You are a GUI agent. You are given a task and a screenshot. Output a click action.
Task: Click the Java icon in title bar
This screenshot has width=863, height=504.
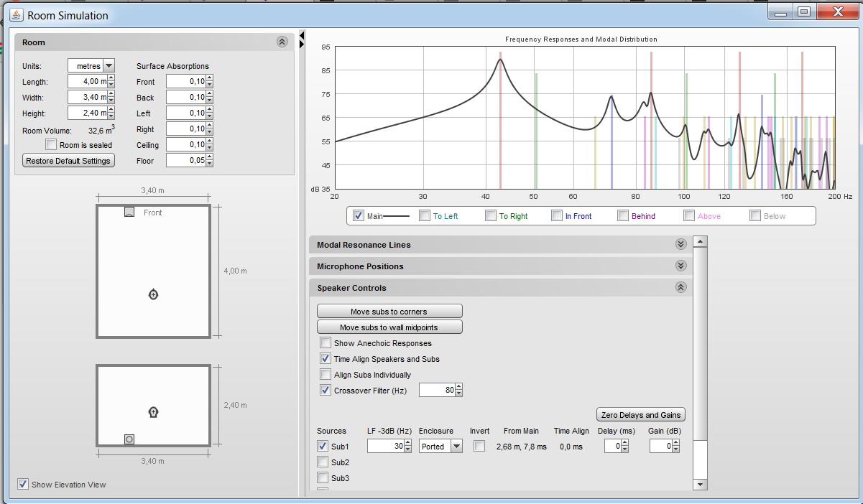[x=16, y=14]
